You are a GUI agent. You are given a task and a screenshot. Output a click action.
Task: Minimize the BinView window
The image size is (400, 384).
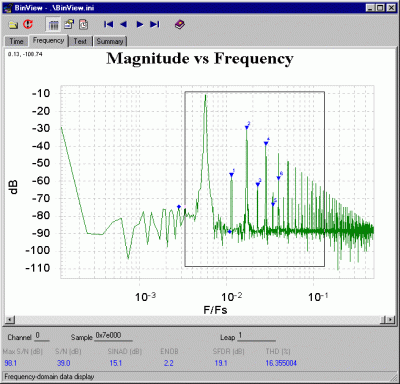370,8
